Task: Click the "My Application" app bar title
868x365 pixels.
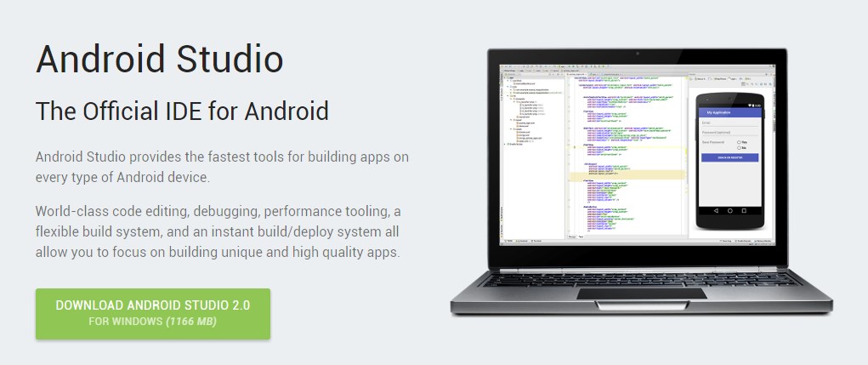Action: click(718, 112)
